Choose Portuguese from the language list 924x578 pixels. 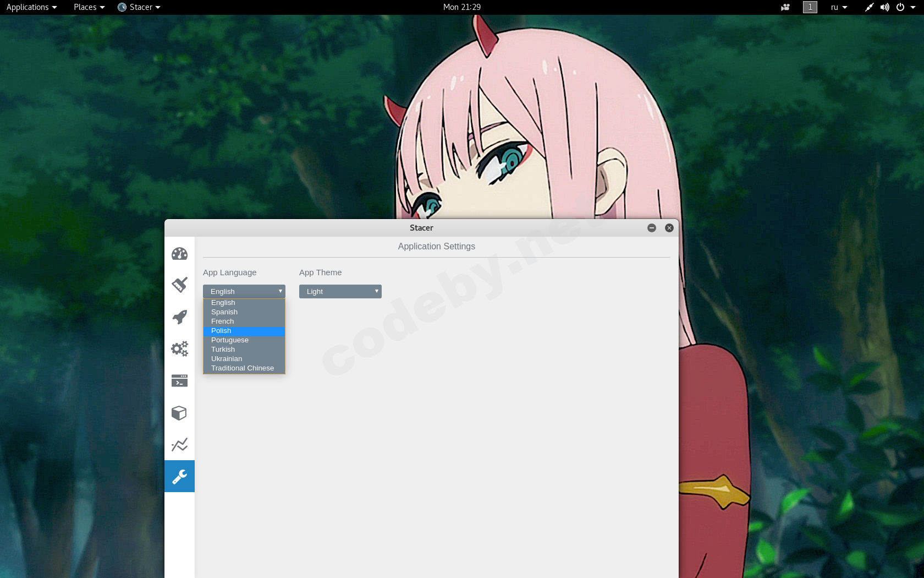(x=244, y=340)
